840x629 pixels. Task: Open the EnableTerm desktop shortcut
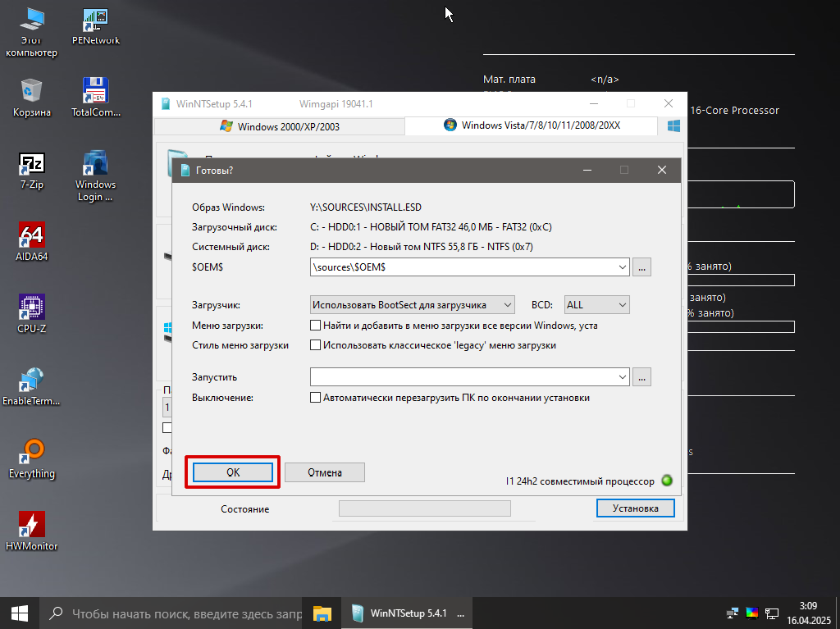(31, 386)
